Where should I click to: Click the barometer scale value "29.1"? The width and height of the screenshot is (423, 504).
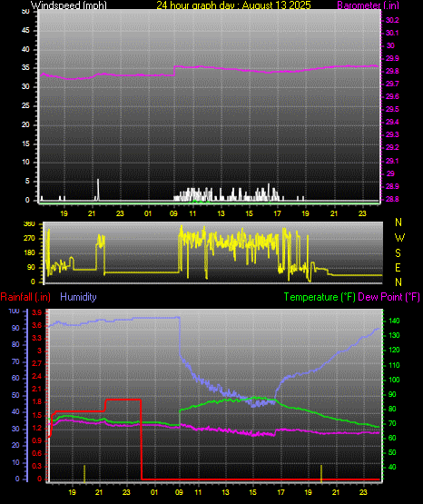pos(392,161)
